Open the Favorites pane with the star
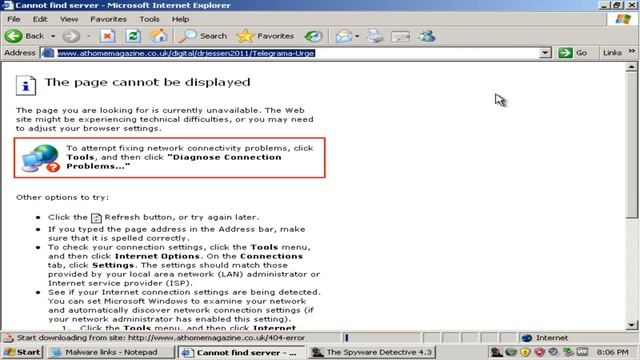Image resolution: width=640 pixels, height=360 pixels. coord(265,36)
